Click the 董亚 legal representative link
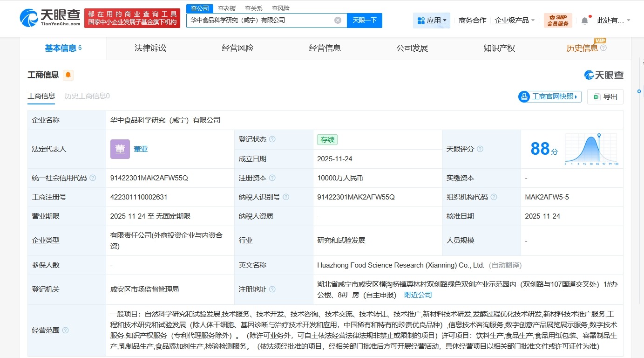 141,149
